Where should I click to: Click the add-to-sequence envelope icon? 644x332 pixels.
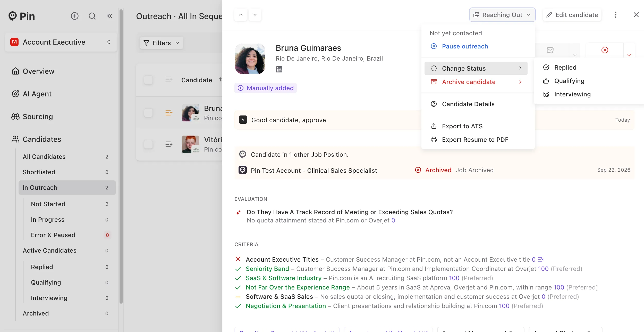click(550, 50)
